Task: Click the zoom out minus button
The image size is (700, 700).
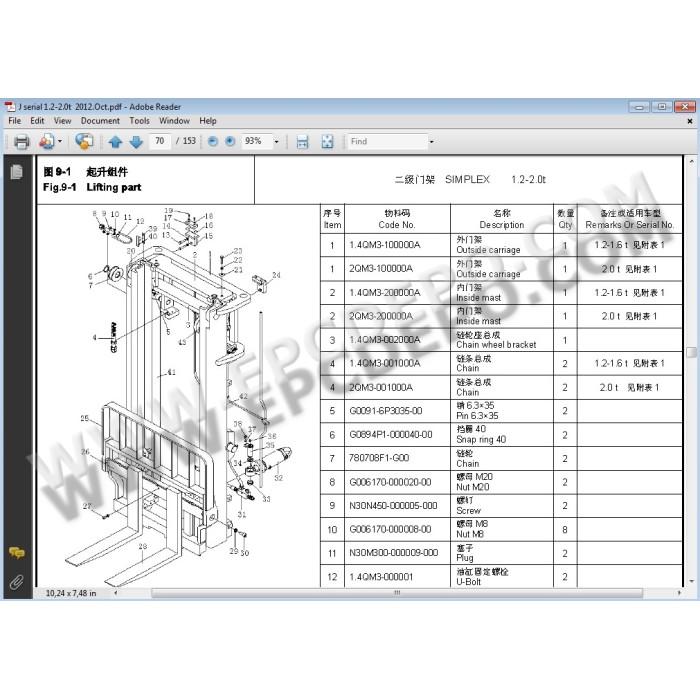Action: point(213,142)
